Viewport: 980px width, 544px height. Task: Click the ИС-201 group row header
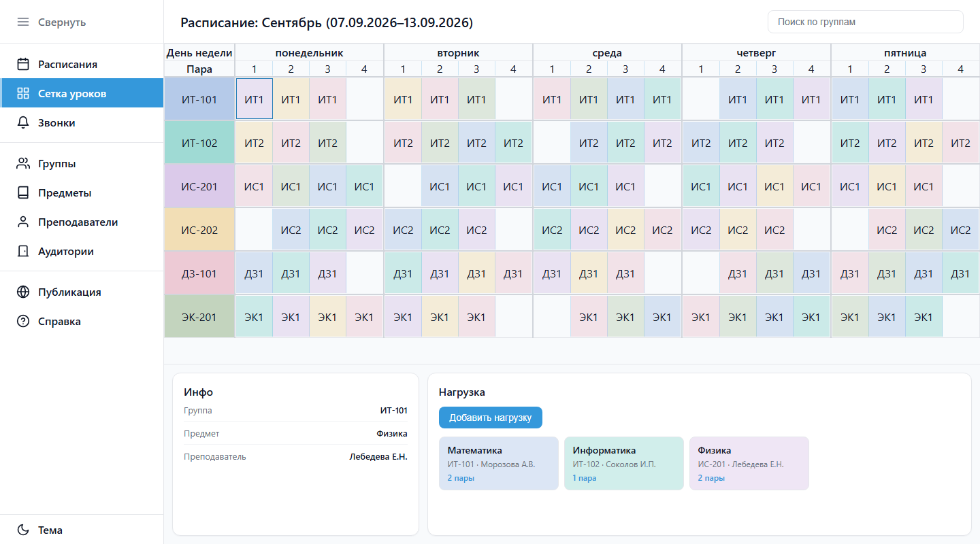(199, 186)
